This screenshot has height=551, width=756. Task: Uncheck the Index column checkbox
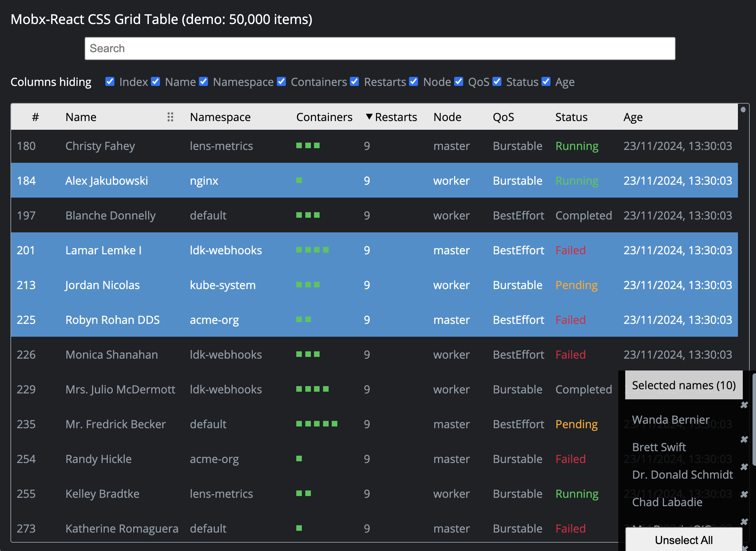[110, 82]
